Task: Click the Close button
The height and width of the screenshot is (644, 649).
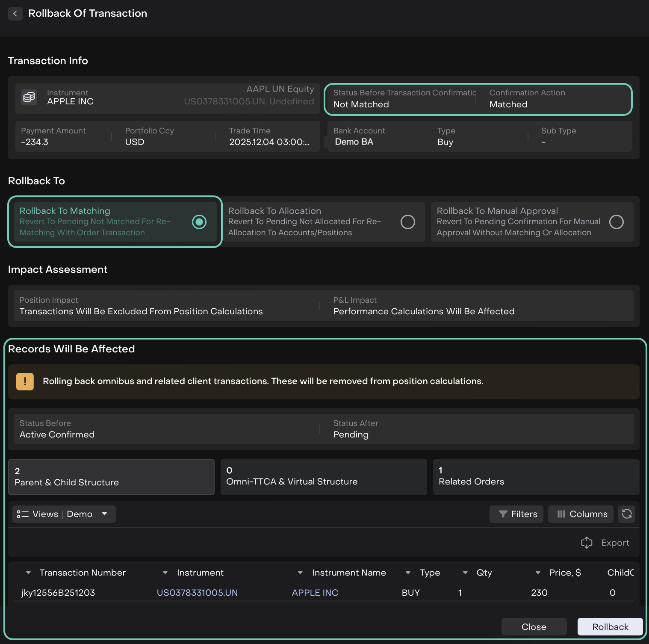Action: 534,626
